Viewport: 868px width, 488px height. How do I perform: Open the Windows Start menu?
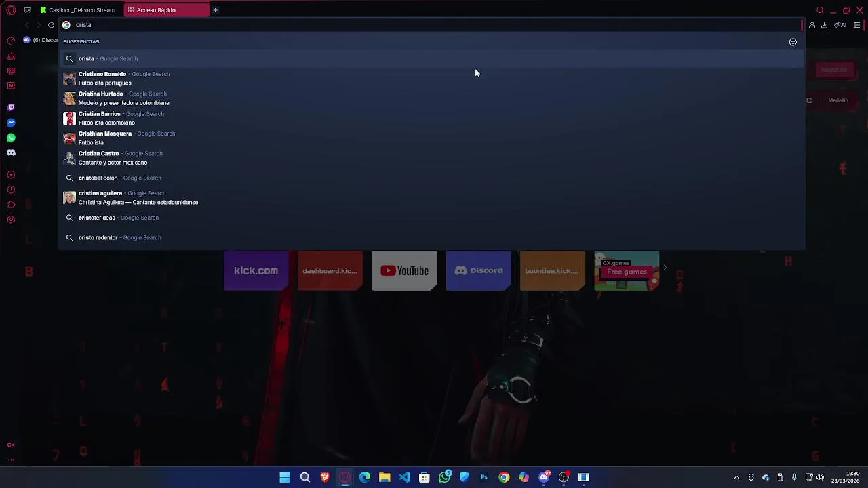tap(285, 477)
